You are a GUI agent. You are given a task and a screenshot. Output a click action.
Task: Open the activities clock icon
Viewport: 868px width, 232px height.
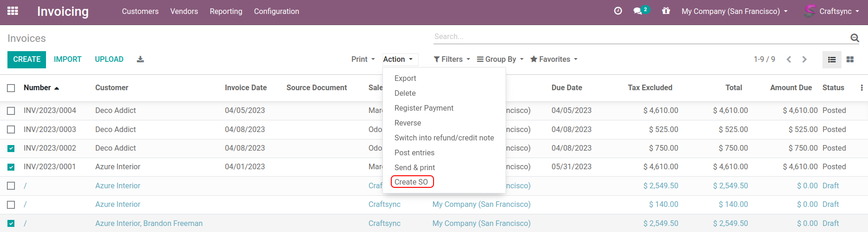[618, 11]
